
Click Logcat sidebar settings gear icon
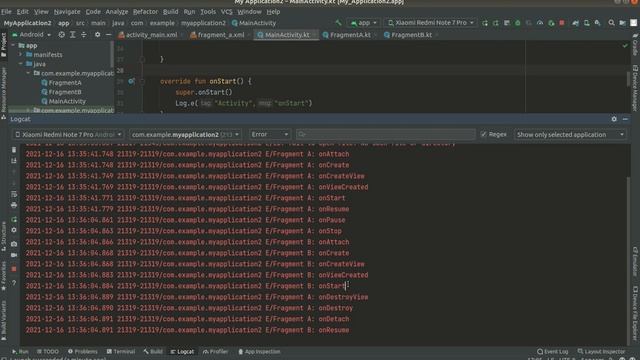point(14,230)
